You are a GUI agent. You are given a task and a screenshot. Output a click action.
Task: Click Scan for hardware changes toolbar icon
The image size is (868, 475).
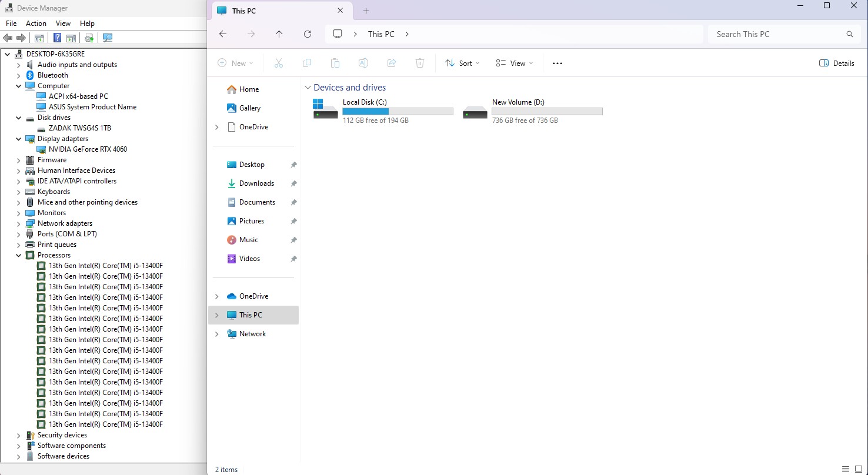tap(108, 38)
